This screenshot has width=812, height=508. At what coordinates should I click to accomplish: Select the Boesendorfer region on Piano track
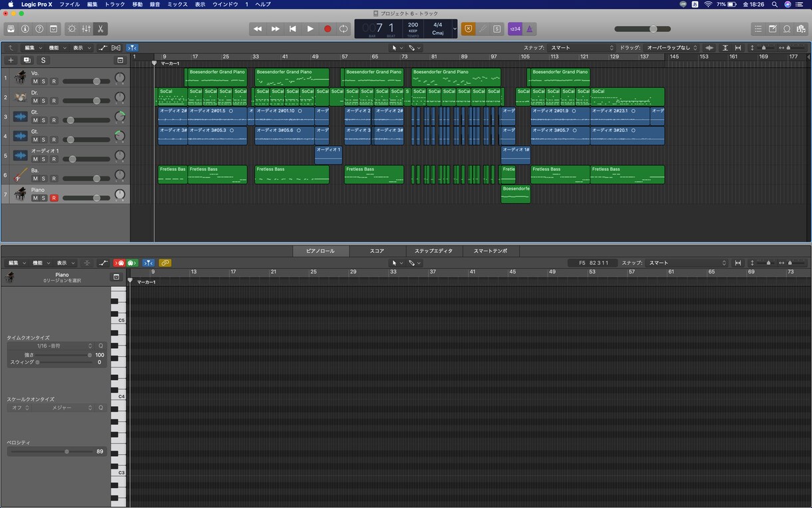pos(516,194)
